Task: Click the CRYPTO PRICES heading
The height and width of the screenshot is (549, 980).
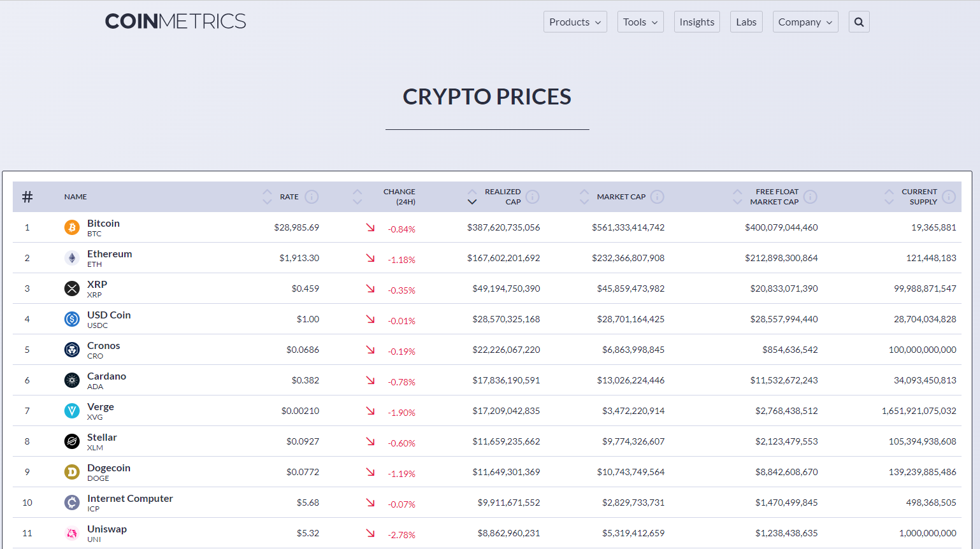Action: click(x=487, y=97)
